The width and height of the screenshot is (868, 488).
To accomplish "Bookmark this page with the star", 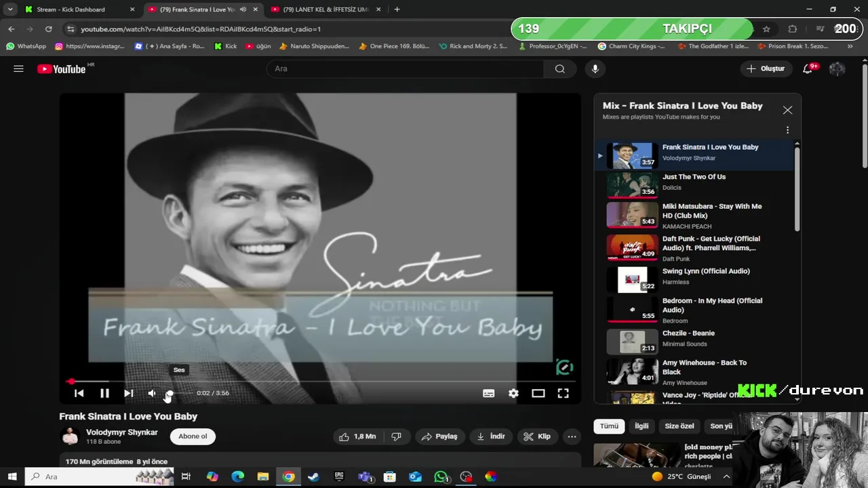I will [x=766, y=29].
